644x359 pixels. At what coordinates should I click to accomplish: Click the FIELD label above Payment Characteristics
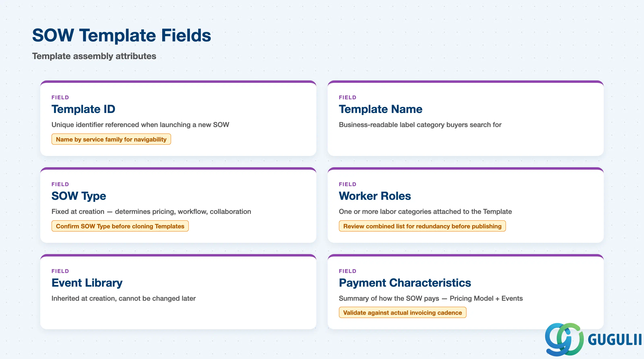click(x=348, y=271)
